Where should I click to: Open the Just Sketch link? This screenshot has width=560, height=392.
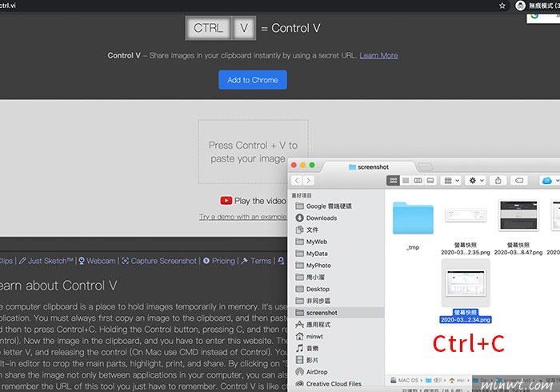coord(46,261)
